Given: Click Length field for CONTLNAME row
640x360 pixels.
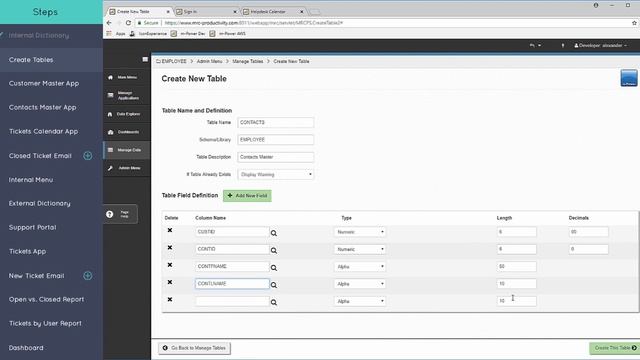Looking at the screenshot, I should (x=516, y=284).
